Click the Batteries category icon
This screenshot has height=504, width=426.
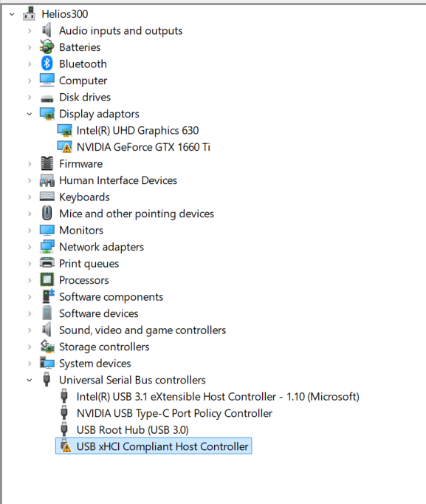click(47, 47)
